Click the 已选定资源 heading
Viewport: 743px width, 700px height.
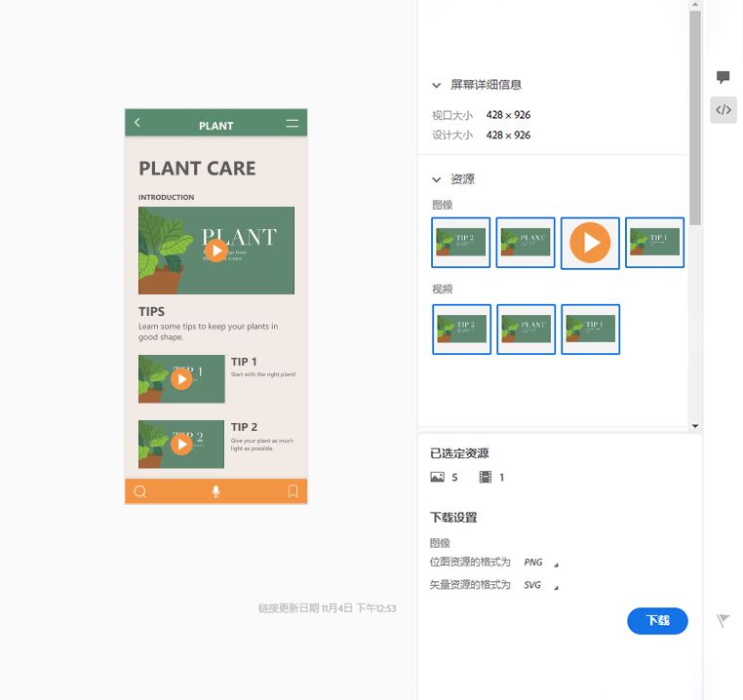459,453
